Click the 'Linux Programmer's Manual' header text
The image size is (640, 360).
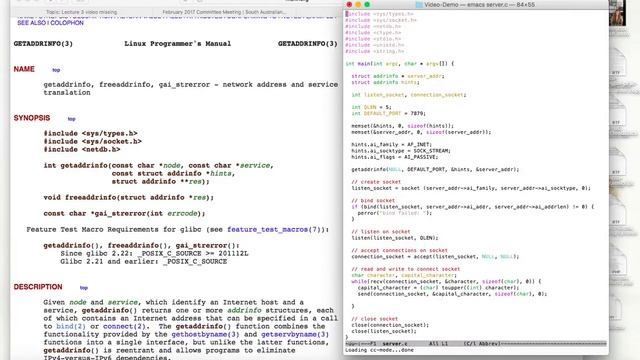pos(178,44)
